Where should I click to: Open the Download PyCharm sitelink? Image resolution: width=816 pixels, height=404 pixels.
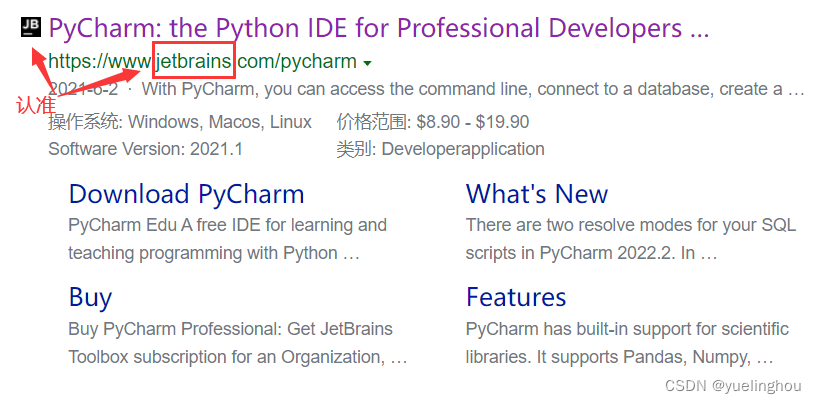[x=186, y=194]
